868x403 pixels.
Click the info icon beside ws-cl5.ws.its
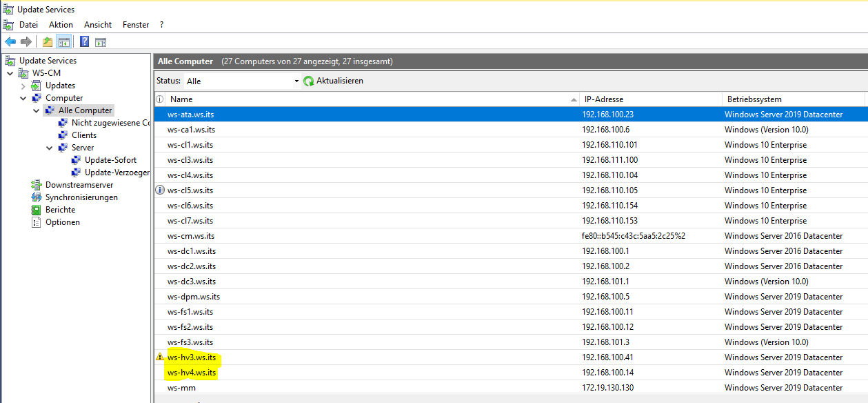pyautogui.click(x=160, y=190)
